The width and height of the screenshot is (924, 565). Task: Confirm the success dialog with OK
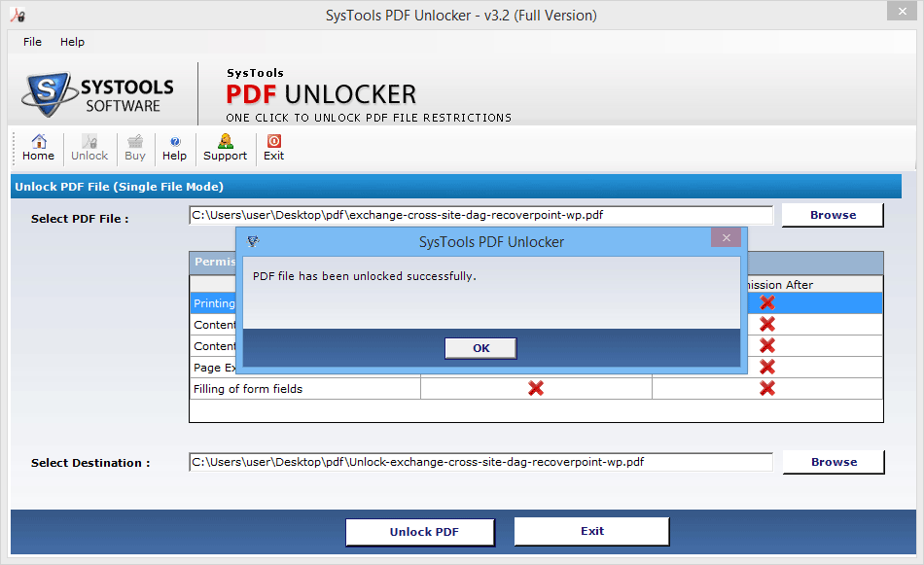pyautogui.click(x=480, y=348)
